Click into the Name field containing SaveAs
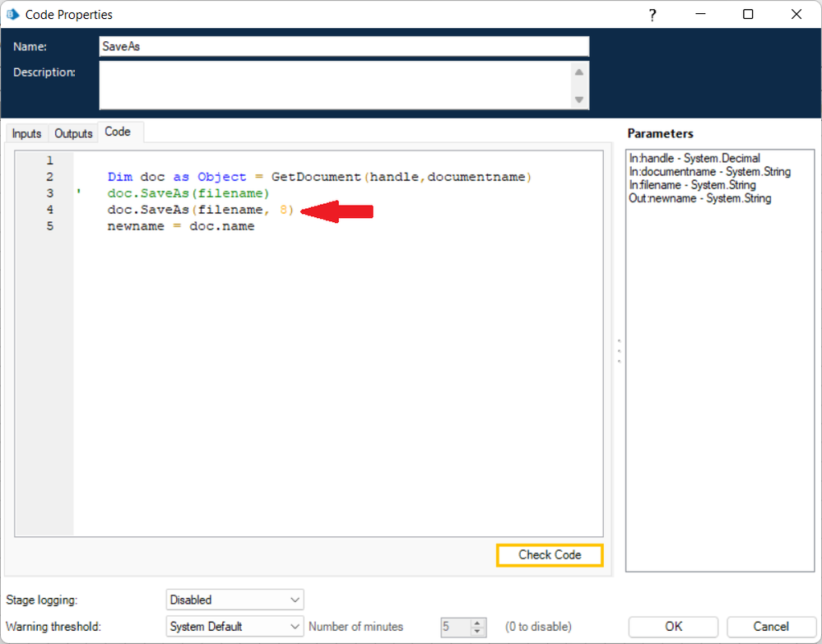The height and width of the screenshot is (644, 822). 343,47
